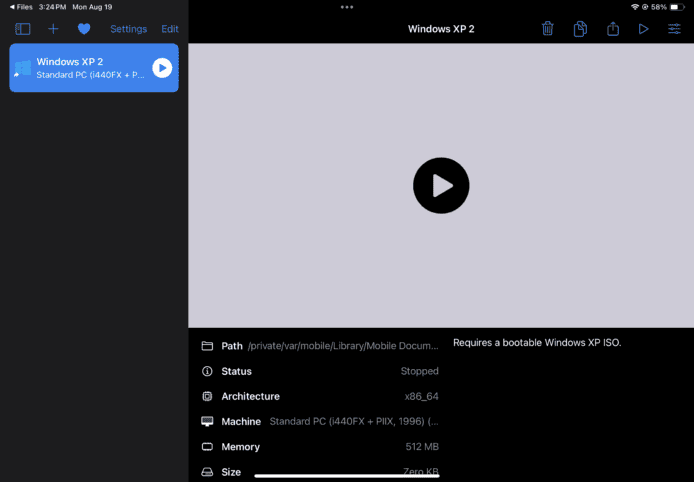694x482 pixels.
Task: Select the Architecture x86_64 row
Action: [x=319, y=397]
